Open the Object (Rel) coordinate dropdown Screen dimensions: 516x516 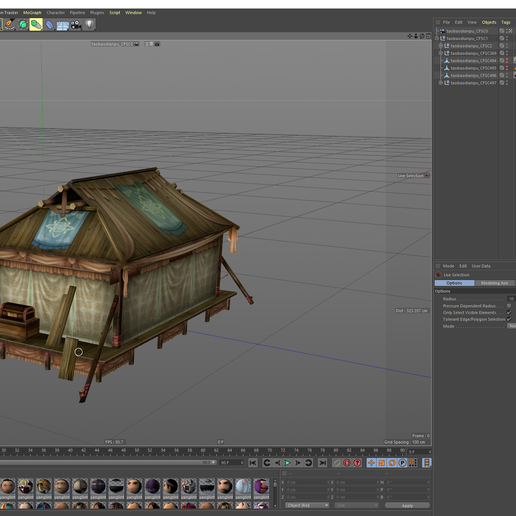pos(307,505)
